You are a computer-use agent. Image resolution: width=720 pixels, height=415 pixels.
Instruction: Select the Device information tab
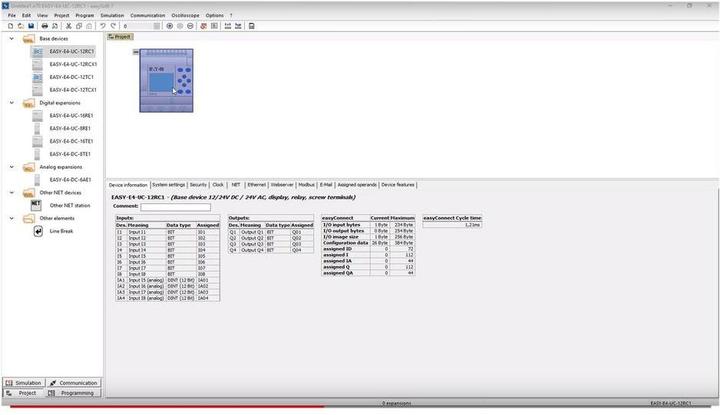point(128,185)
